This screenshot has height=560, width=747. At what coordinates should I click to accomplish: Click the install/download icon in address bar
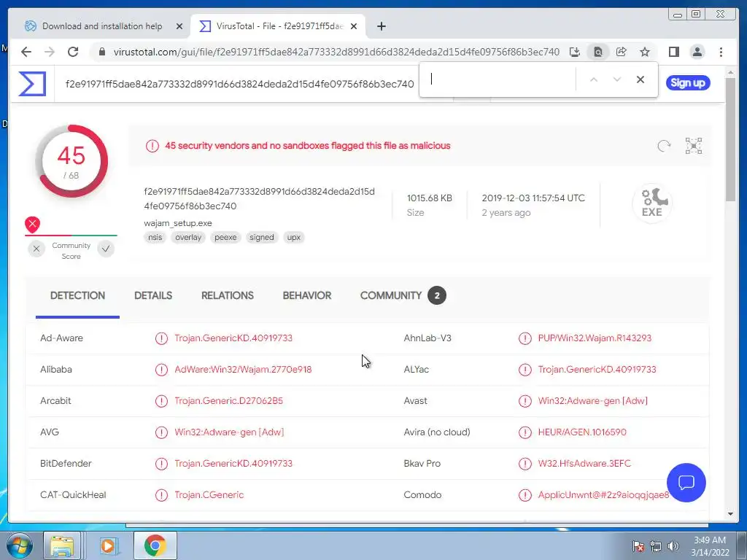pyautogui.click(x=575, y=52)
